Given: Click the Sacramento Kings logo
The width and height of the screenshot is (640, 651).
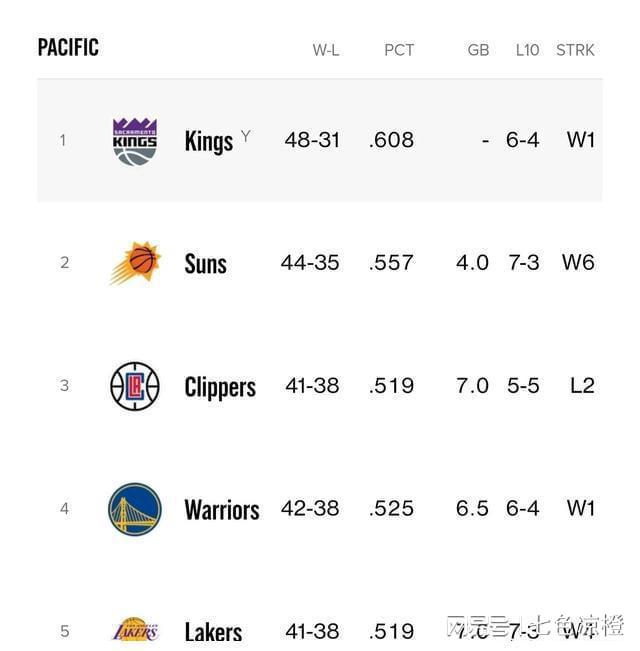Looking at the screenshot, I should click(135, 142).
